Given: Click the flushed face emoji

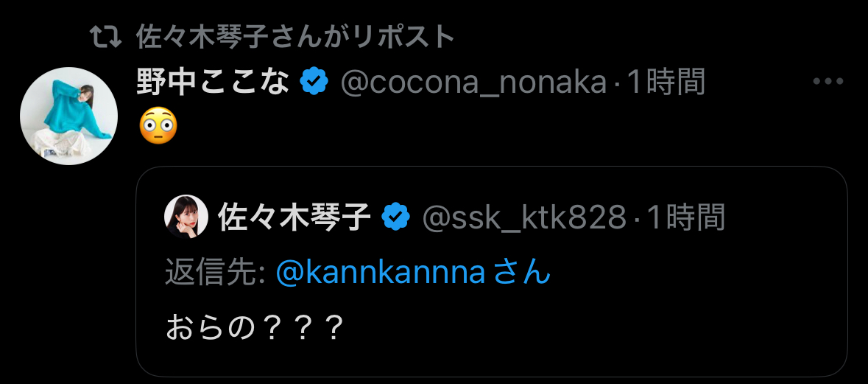Looking at the screenshot, I should click(158, 127).
